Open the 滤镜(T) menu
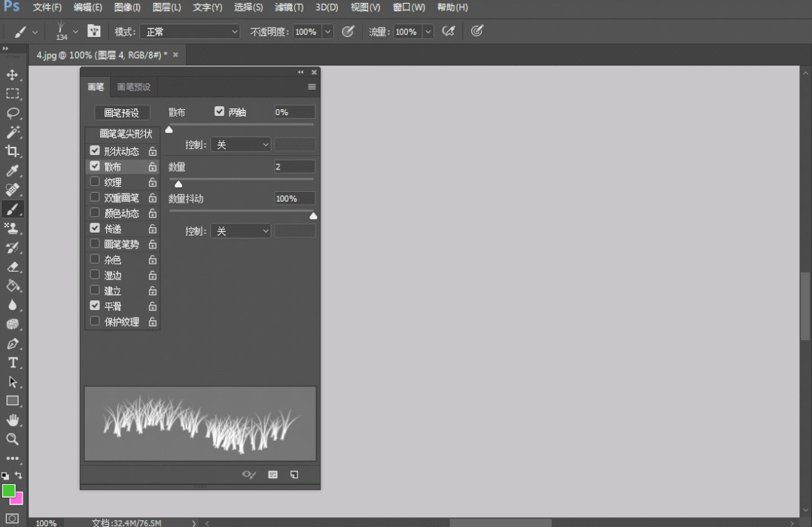The width and height of the screenshot is (812, 527). click(x=288, y=8)
